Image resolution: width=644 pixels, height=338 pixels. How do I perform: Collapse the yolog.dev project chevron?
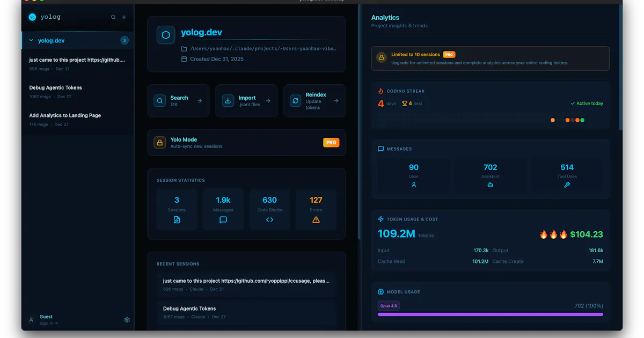click(x=31, y=40)
